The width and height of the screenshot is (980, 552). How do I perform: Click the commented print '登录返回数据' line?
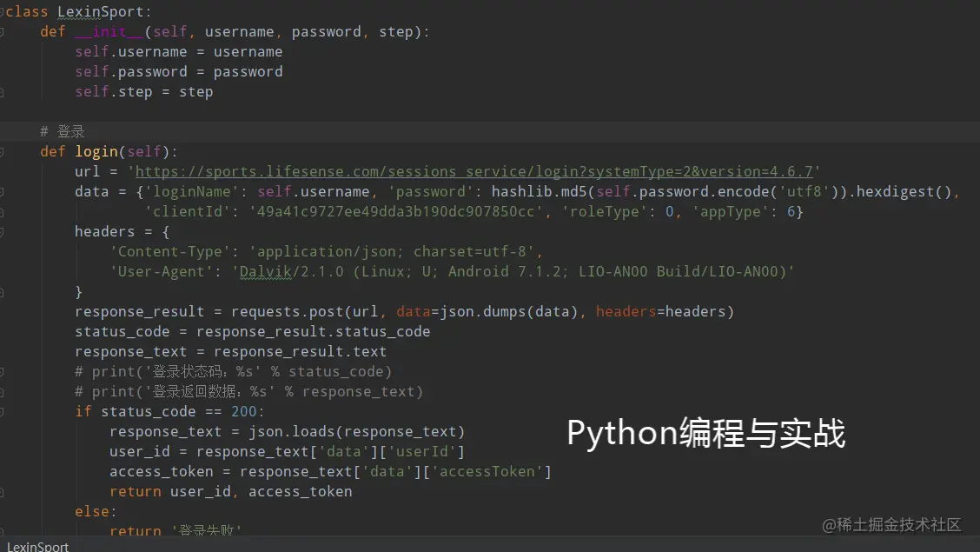point(248,392)
